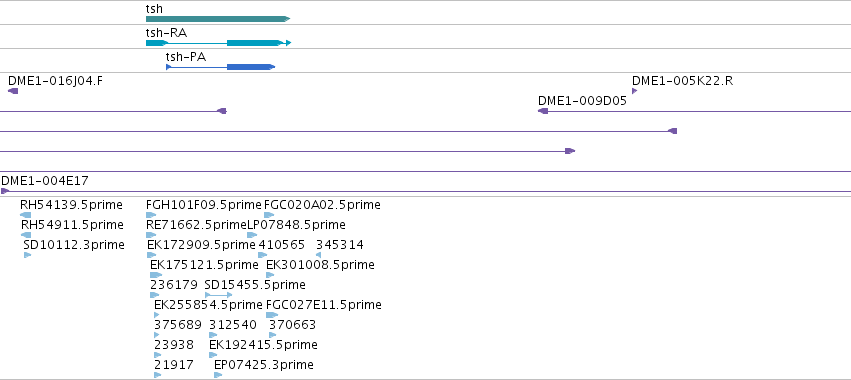The image size is (851, 380).
Task: Select the EP07425.3prime EST marker
Action: click(218, 375)
